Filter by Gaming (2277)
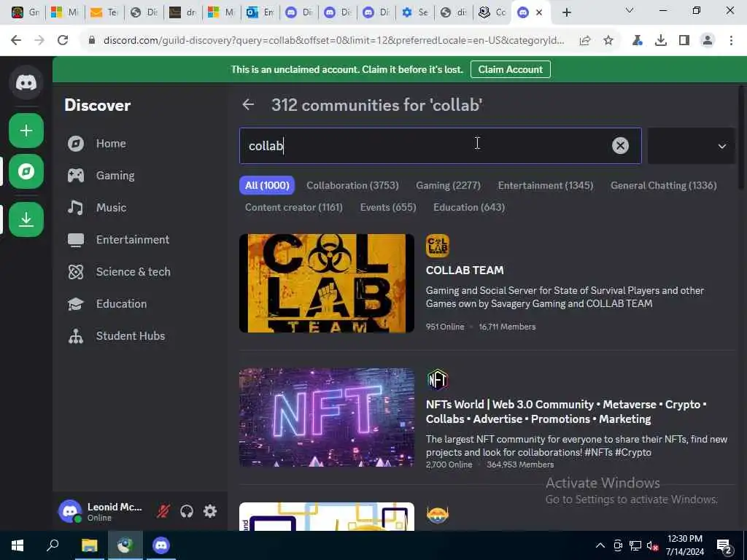The height and width of the screenshot is (560, 747). click(449, 185)
